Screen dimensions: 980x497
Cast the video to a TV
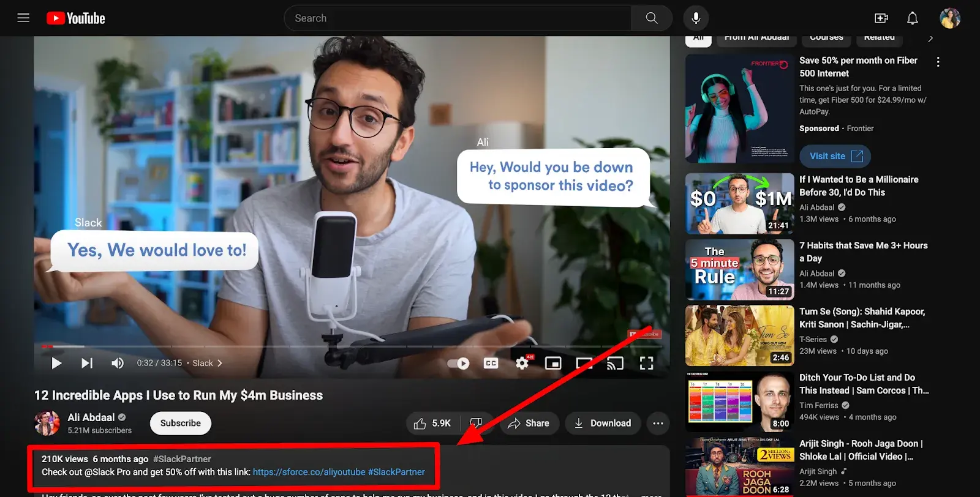coord(615,363)
